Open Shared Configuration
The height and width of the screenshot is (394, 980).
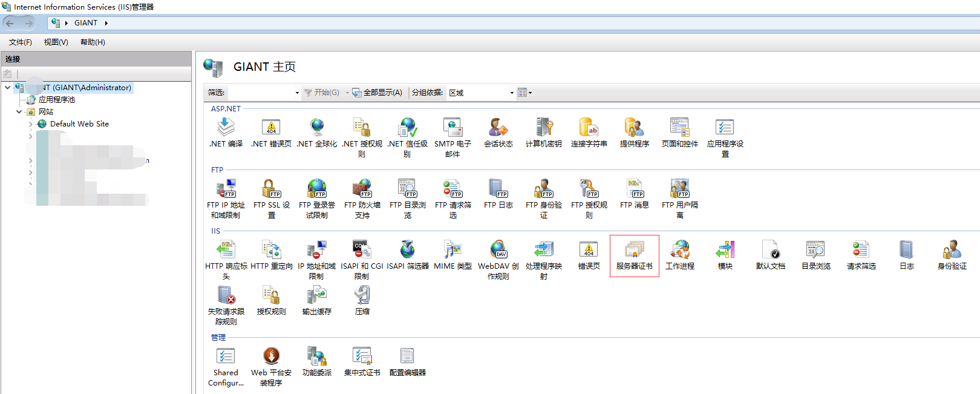click(226, 366)
